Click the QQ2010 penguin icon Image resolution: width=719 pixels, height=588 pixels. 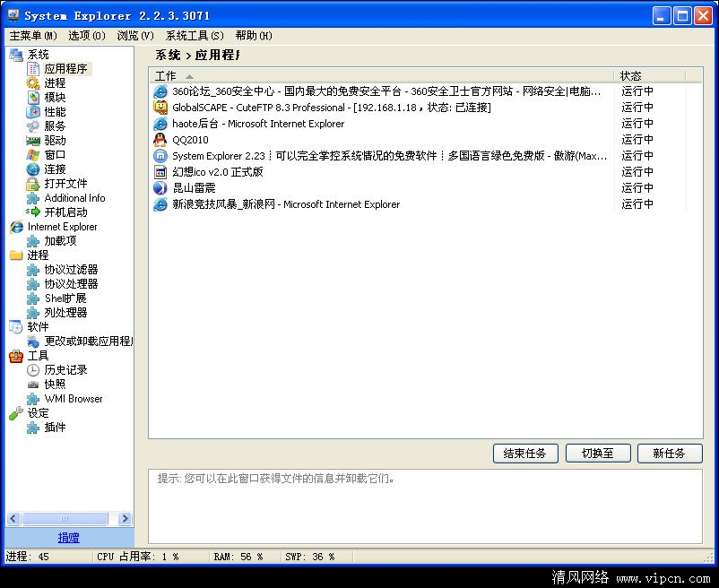[160, 140]
